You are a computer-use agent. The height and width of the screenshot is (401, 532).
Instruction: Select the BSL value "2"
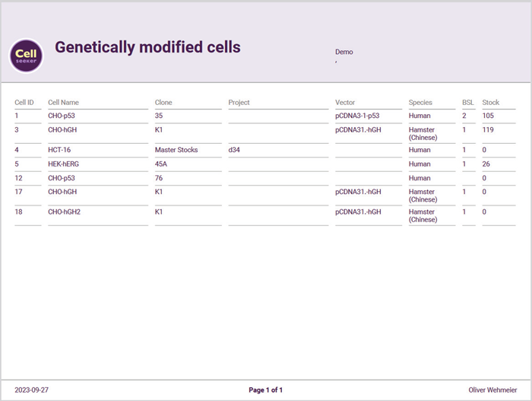click(464, 116)
